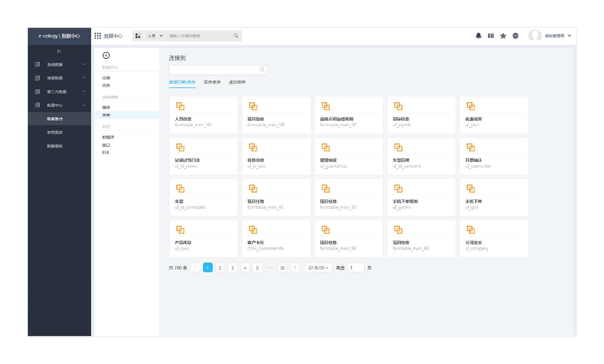Click the 跳至 page number input field

(x=355, y=268)
